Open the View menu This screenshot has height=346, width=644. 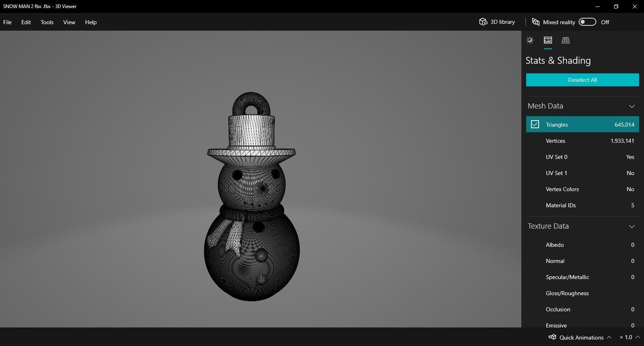tap(69, 22)
